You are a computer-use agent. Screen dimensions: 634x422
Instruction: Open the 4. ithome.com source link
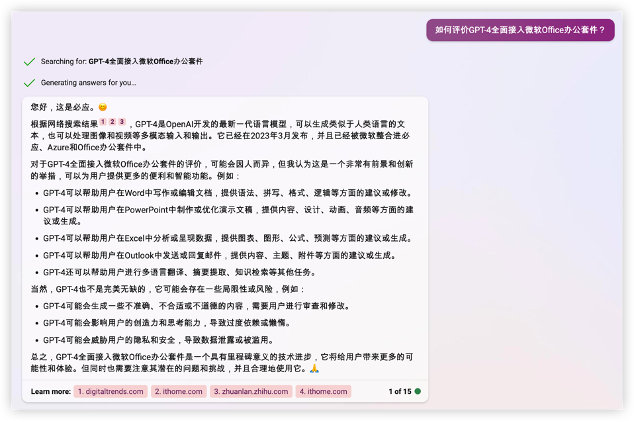[x=323, y=391]
